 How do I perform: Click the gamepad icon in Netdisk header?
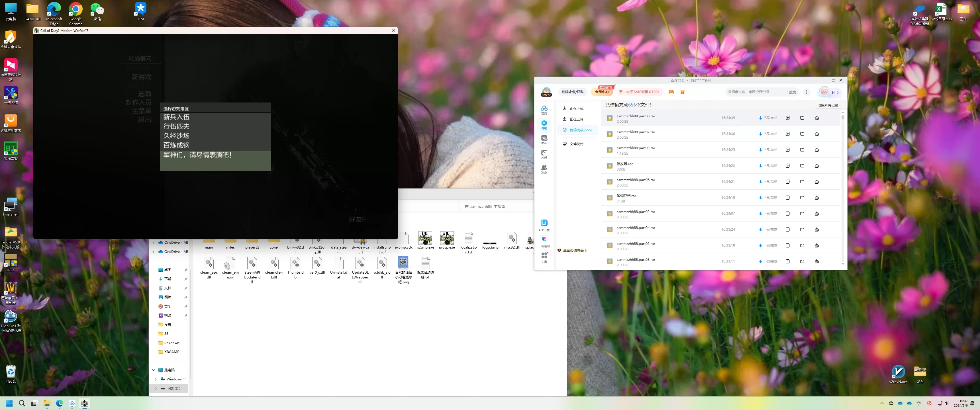click(x=671, y=92)
